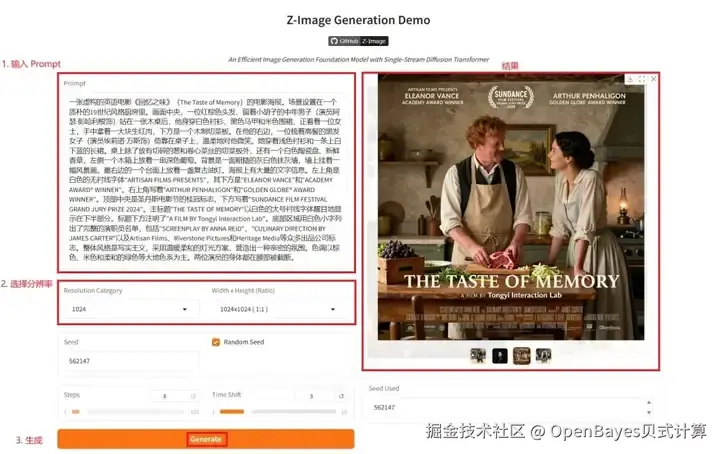Viewport: 720px width, 454px height.
Task: Adjust the Time Shift slider
Action: coord(278,412)
